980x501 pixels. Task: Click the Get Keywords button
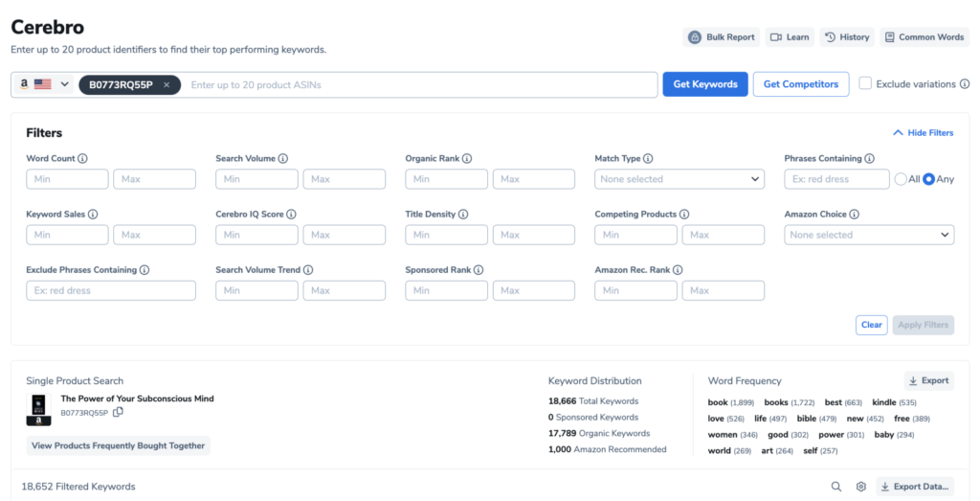[704, 84]
